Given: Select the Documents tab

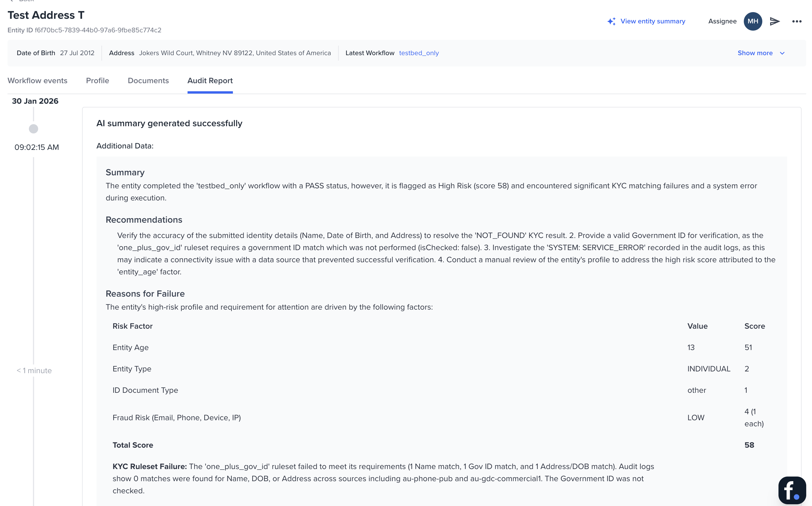Looking at the screenshot, I should click(148, 81).
